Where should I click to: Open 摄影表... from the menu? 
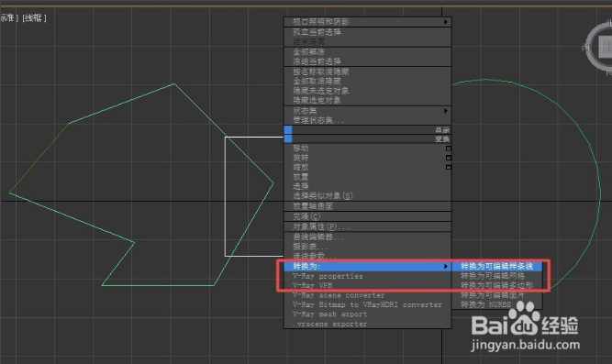[367, 247]
